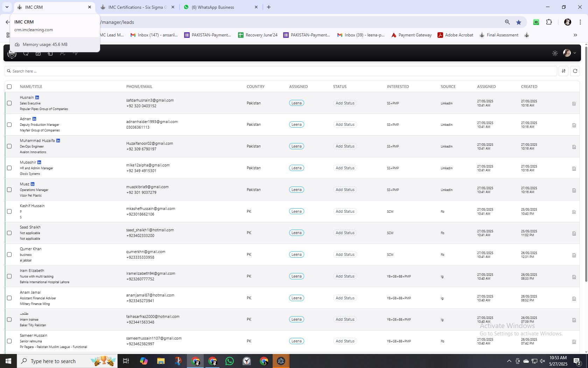Open Recovery June'24 bookmark
Viewport: 588px width, 368px height.
pyautogui.click(x=258, y=35)
